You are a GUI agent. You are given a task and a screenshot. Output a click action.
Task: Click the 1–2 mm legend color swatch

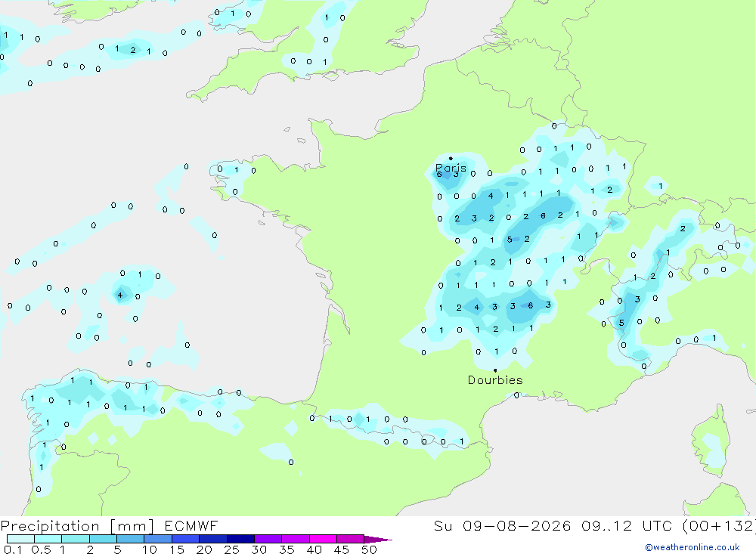[75, 539]
